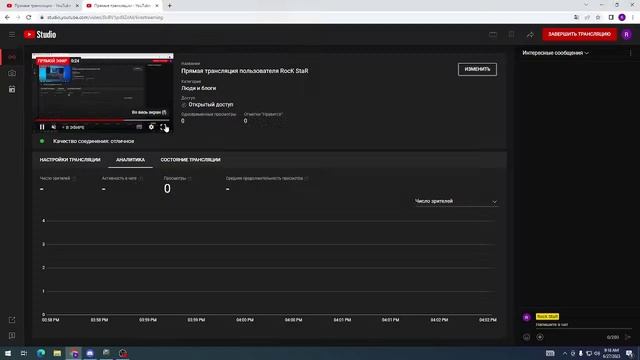This screenshot has height=360, width=640.
Task: Open the YouTube Studio hamburger menu
Action: coord(12,35)
